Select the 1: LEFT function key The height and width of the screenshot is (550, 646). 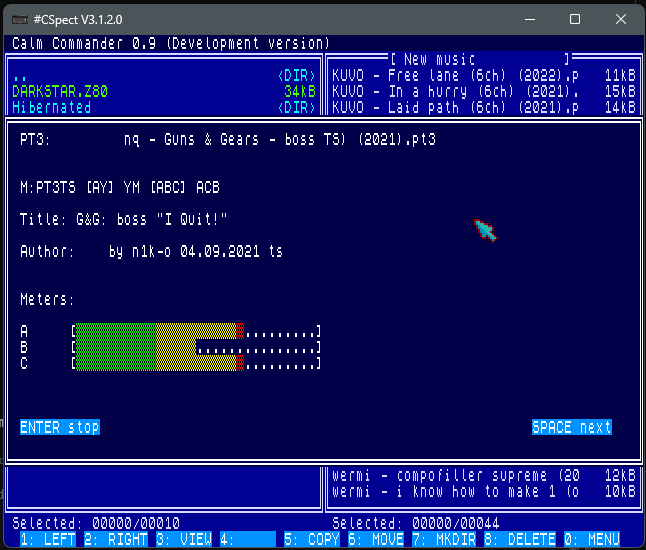(x=48, y=539)
